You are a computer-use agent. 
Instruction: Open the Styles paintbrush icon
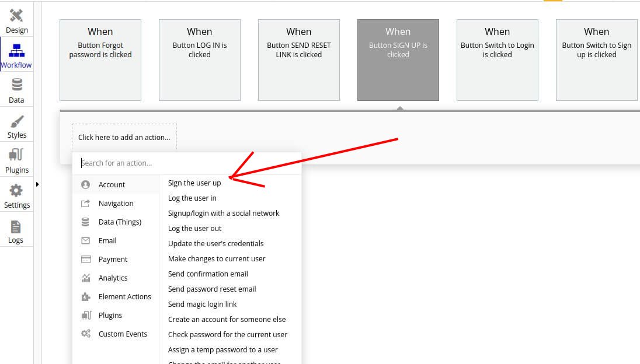(16, 121)
